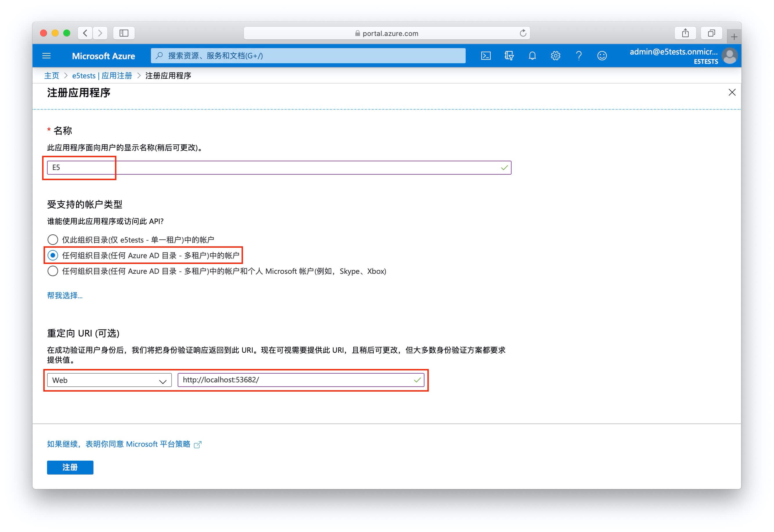Image resolution: width=774 pixels, height=532 pixels.
Task: Launch Cloud Shell from the top bar
Action: (x=486, y=56)
